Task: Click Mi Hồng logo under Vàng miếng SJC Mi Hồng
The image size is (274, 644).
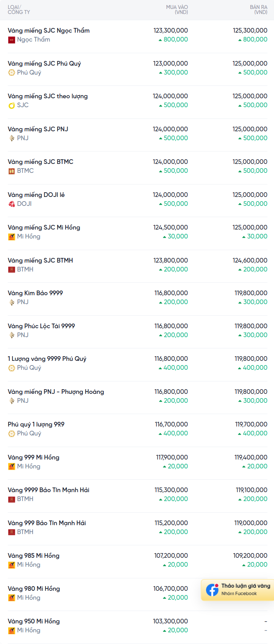Action: [x=12, y=237]
